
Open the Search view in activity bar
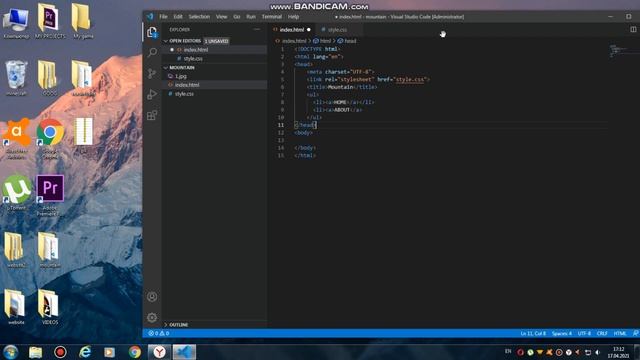(x=152, y=53)
